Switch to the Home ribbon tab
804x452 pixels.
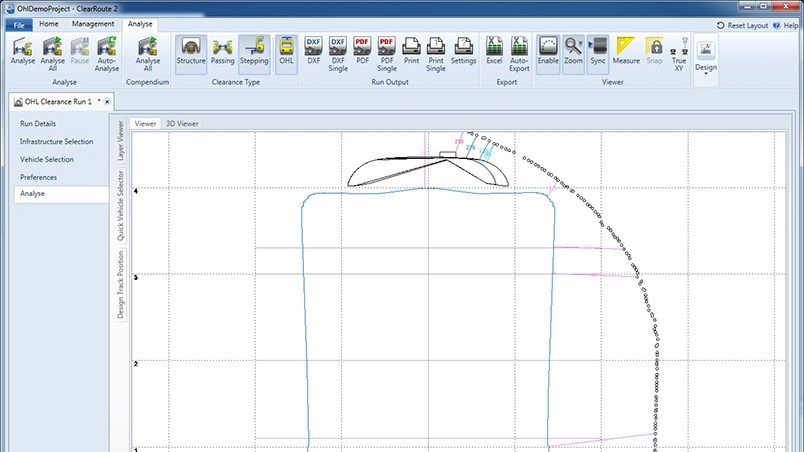tap(49, 24)
